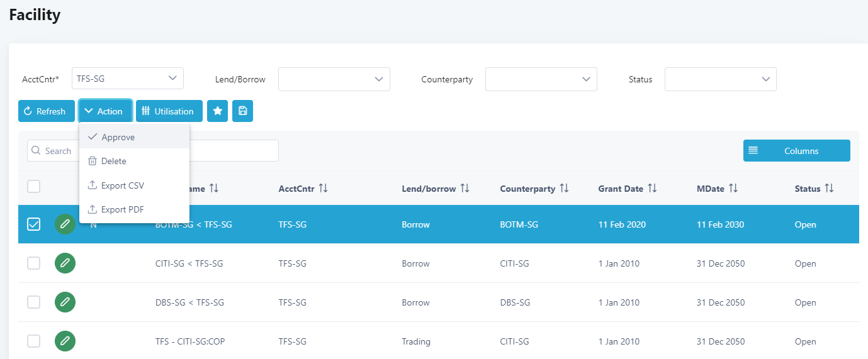The width and height of the screenshot is (868, 359).
Task: Open the Counterparty filter dropdown
Action: coord(541,79)
